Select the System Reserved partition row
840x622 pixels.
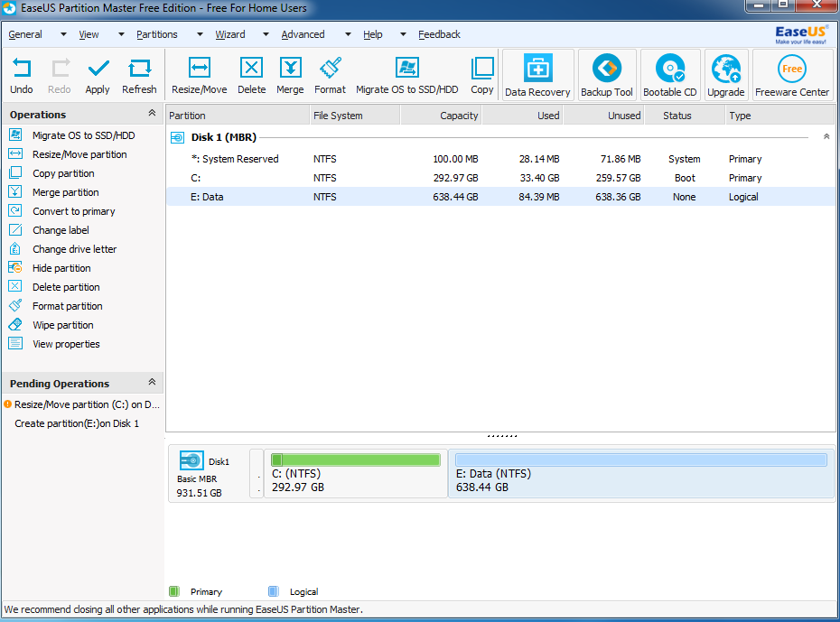500,159
